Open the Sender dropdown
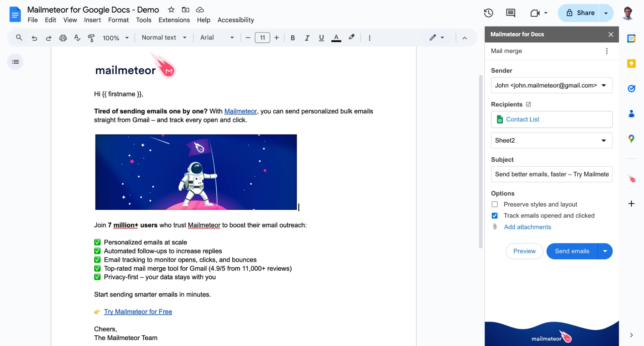The width and height of the screenshot is (644, 346). point(551,85)
